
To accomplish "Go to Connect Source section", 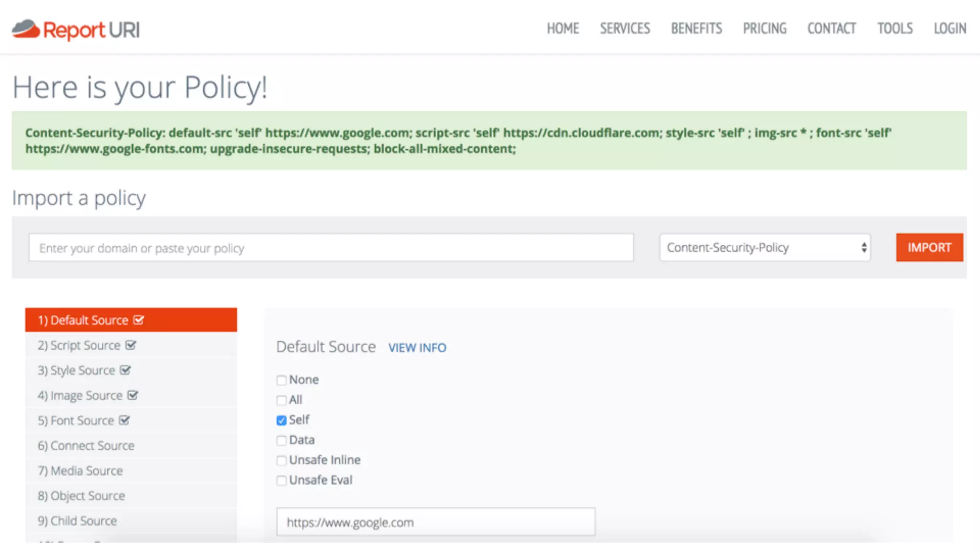I will (86, 446).
